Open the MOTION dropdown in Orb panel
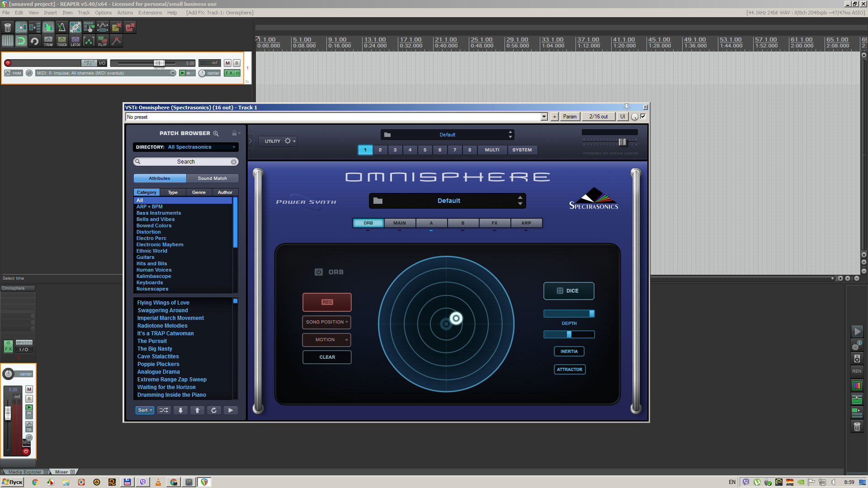Image resolution: width=868 pixels, height=488 pixels. tap(327, 340)
